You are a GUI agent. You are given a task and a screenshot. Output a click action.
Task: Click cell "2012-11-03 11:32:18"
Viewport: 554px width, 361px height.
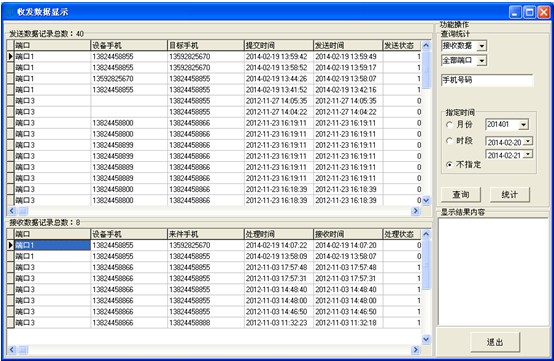click(348, 322)
